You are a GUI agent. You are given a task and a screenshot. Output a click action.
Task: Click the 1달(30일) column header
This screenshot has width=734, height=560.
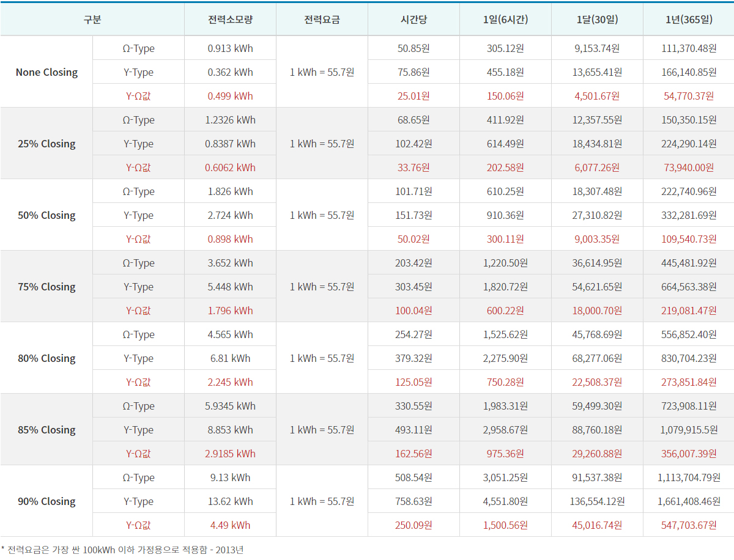(x=597, y=20)
